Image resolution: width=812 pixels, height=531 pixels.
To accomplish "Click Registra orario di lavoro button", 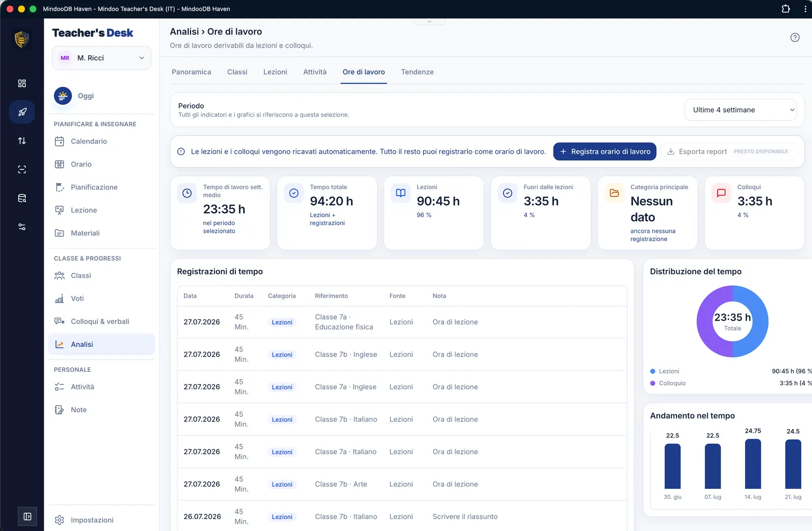I will coord(604,152).
